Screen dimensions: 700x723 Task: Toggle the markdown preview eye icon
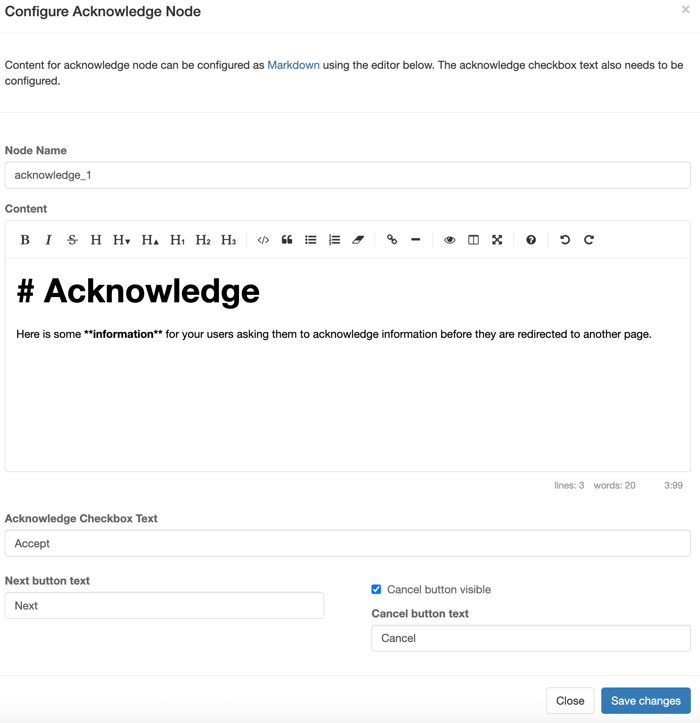(x=450, y=240)
